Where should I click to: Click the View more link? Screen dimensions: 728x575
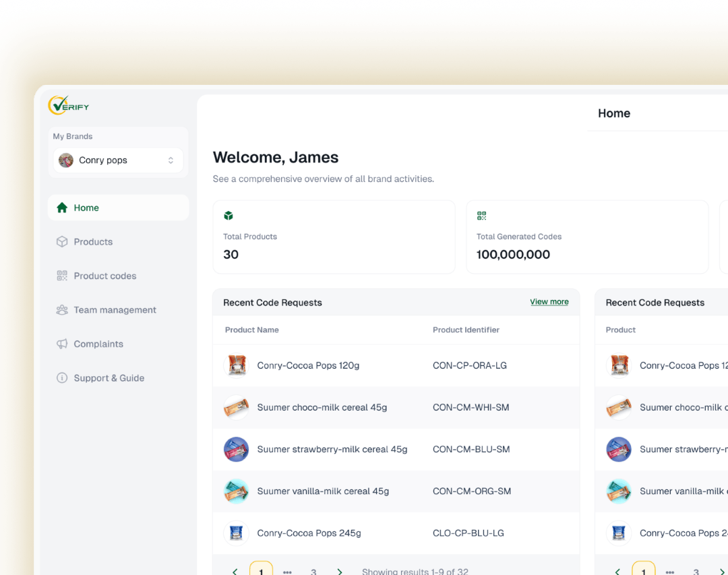[549, 302]
